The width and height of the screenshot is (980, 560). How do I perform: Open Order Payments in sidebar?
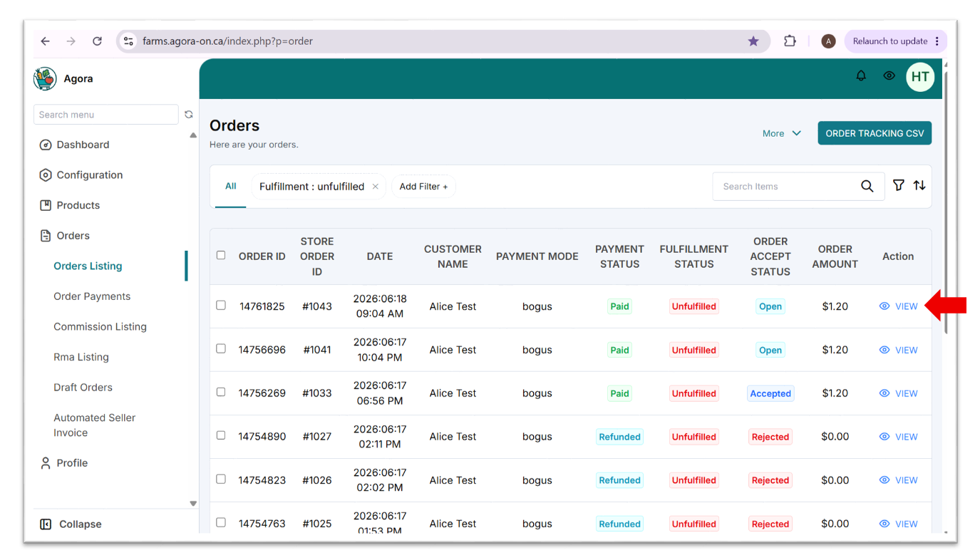pyautogui.click(x=92, y=296)
